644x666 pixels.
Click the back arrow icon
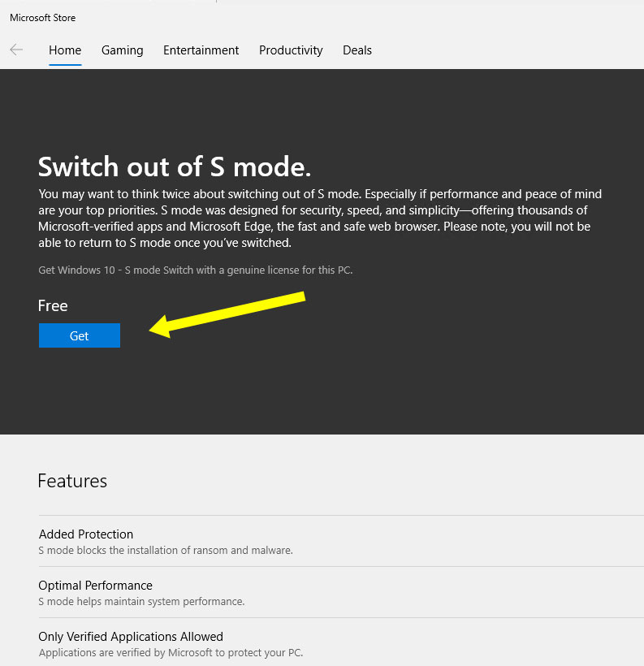[16, 50]
